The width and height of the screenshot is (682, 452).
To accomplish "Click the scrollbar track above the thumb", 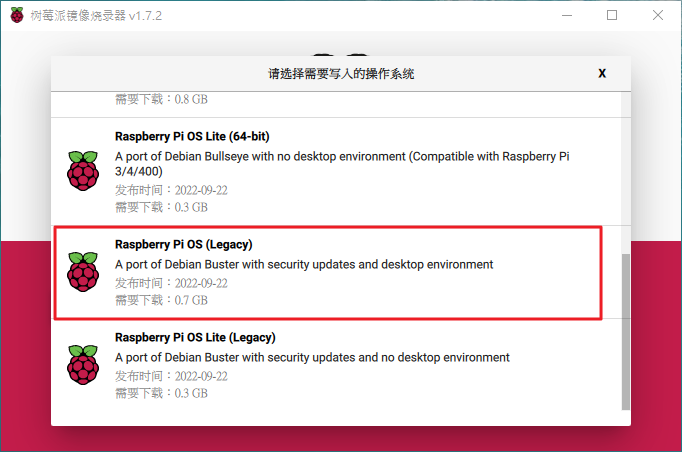I will click(x=625, y=173).
